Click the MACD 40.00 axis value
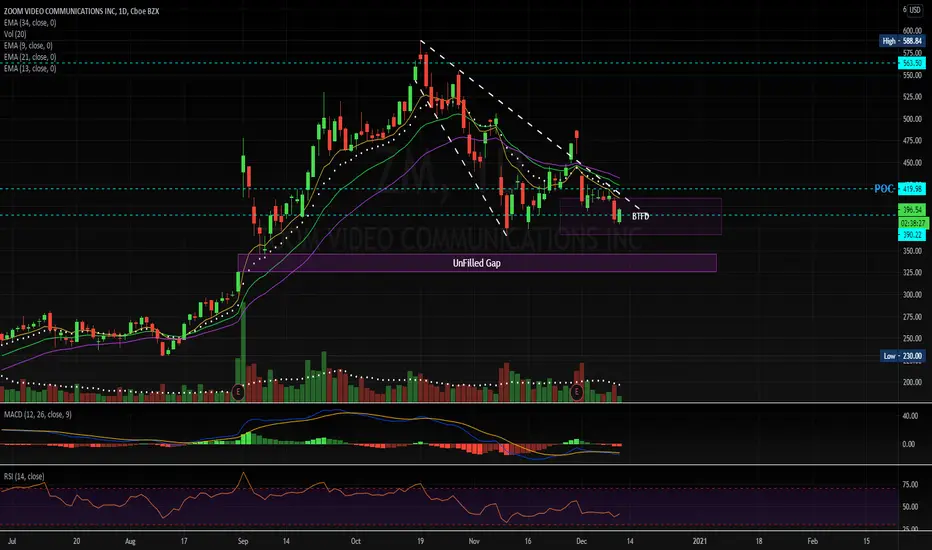Screen dimensions: 932x550 click(911, 416)
